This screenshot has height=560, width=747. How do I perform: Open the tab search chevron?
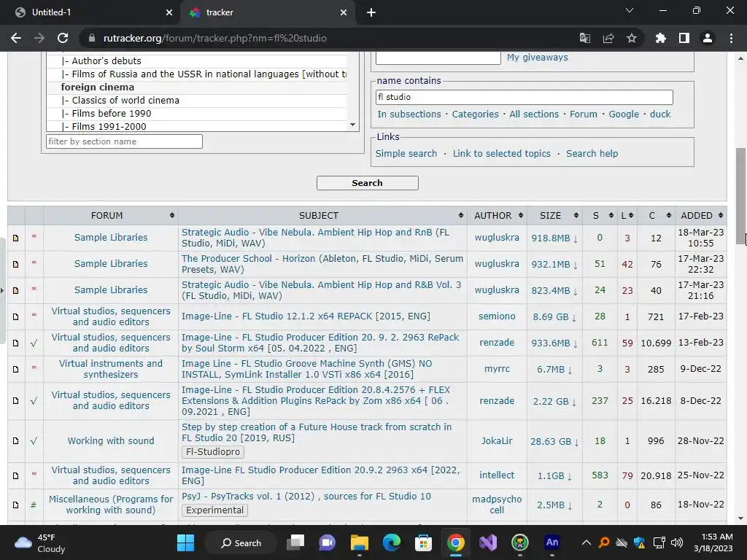[x=630, y=10]
